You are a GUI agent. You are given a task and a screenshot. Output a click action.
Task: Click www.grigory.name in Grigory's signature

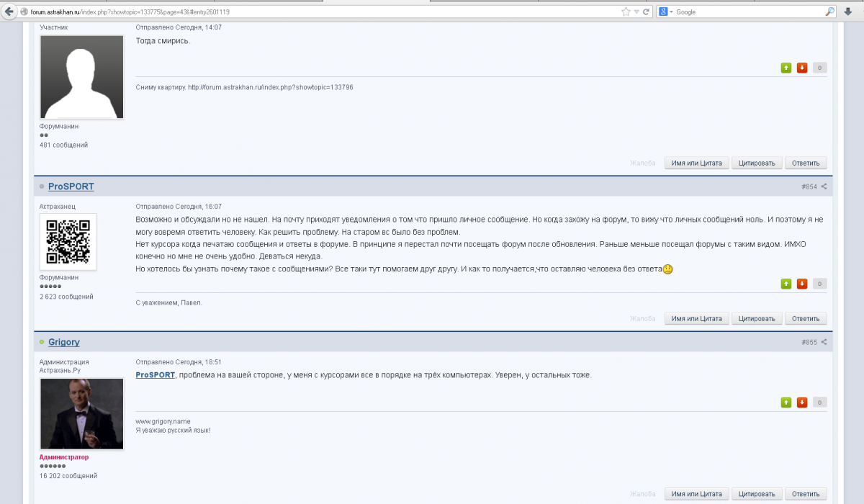point(163,421)
